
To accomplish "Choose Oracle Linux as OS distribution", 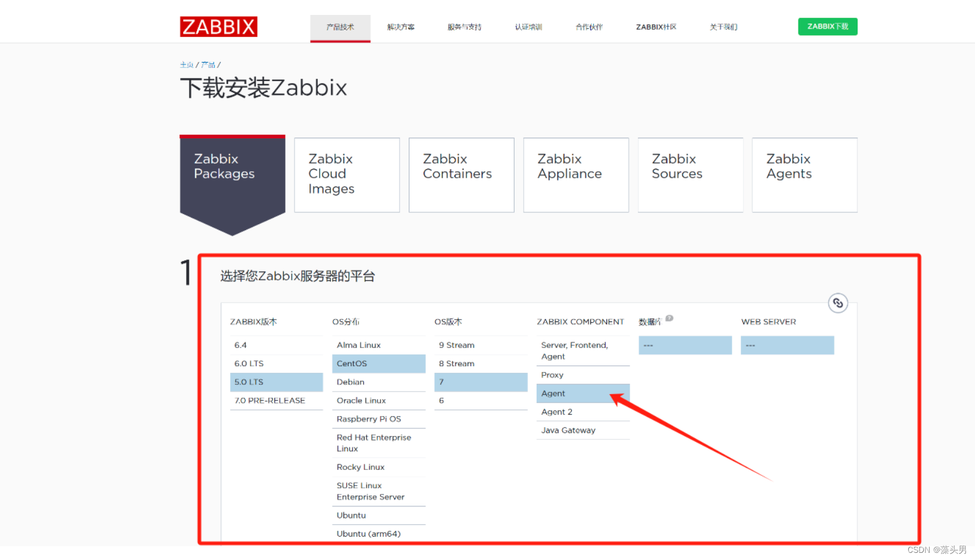I will [x=379, y=401].
